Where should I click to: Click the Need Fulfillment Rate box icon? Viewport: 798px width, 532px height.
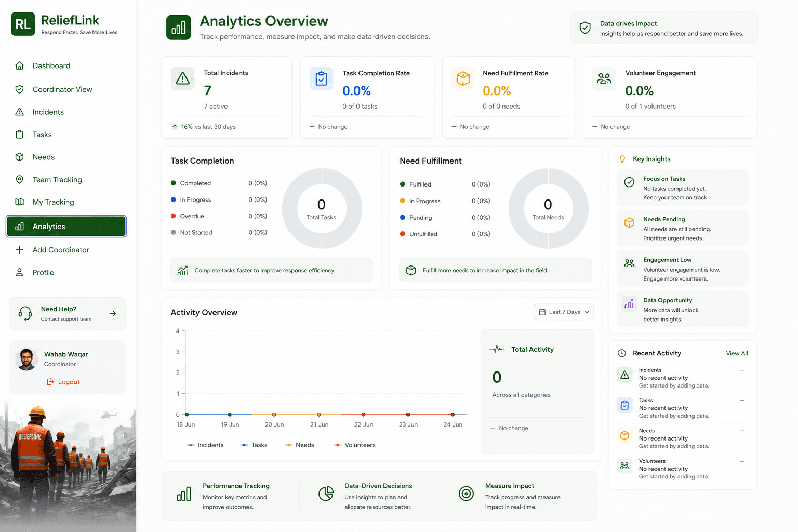tap(463, 78)
